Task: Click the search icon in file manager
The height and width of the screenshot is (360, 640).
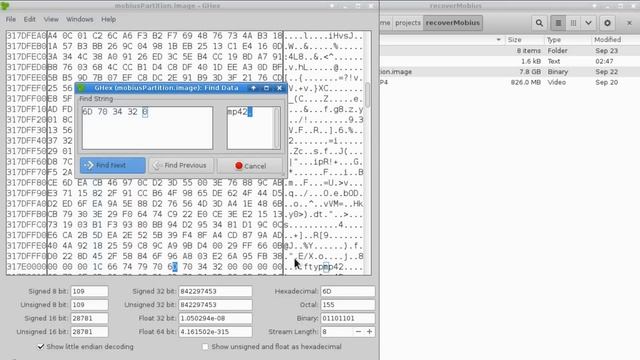Action: tap(539, 23)
